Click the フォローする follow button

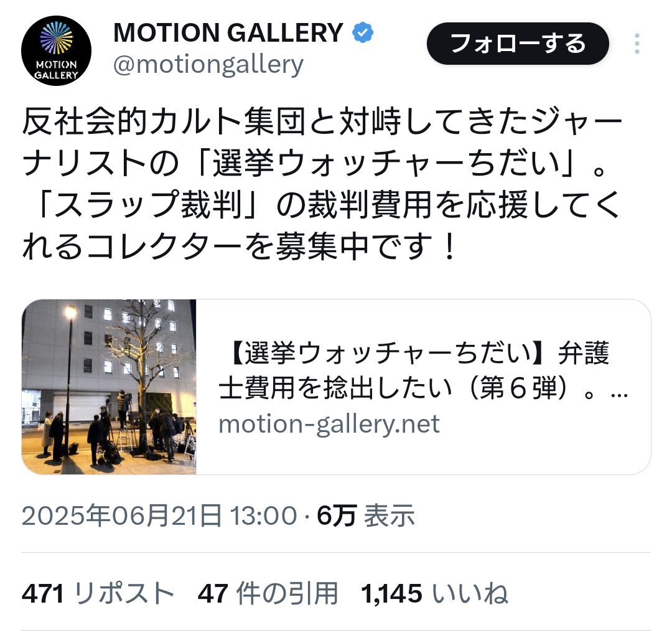point(518,44)
